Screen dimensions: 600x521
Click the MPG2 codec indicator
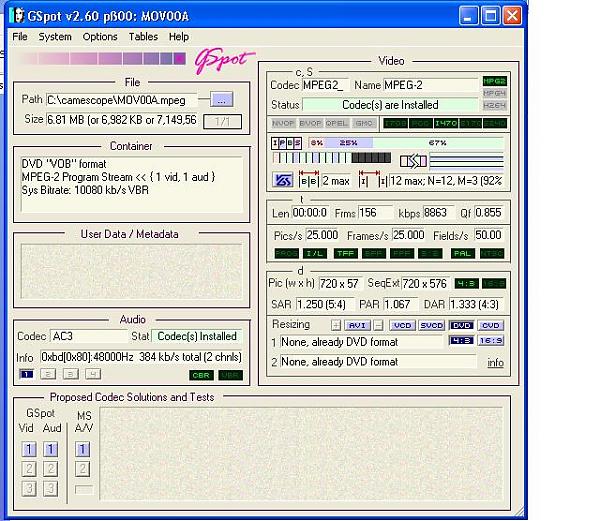[x=494, y=81]
